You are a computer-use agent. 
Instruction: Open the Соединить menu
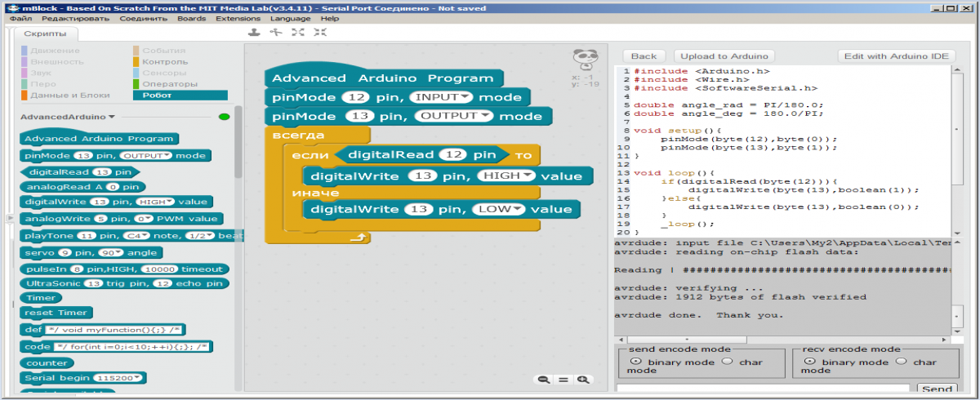[x=144, y=18]
